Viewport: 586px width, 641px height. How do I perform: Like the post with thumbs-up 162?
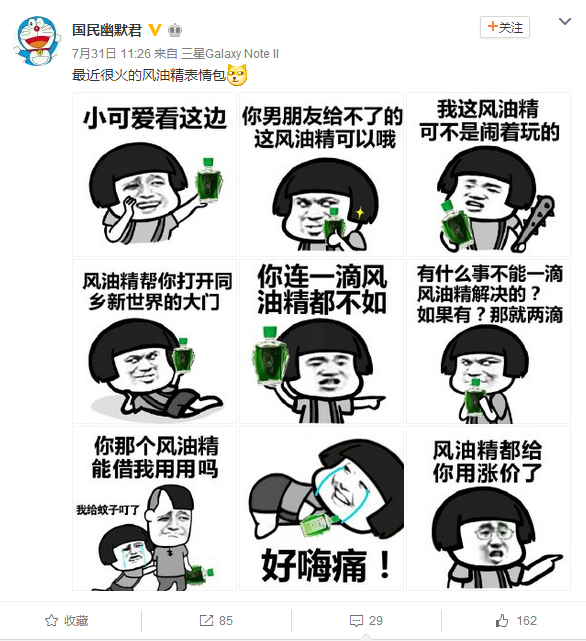click(502, 621)
